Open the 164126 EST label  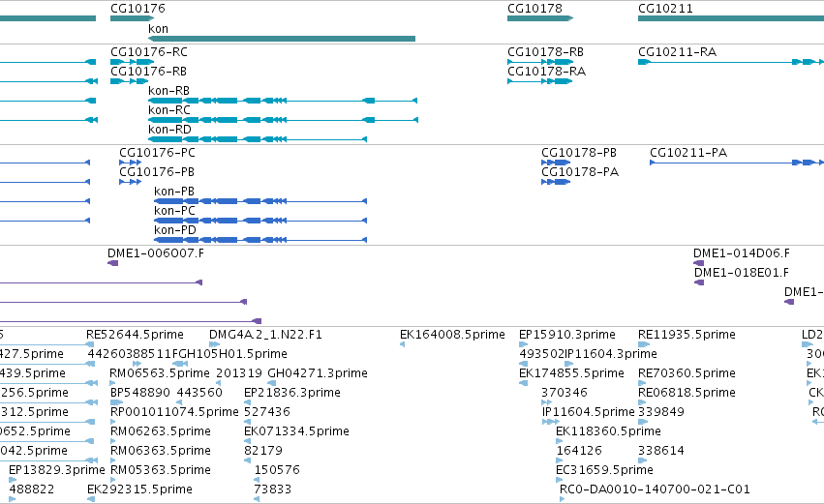click(579, 452)
